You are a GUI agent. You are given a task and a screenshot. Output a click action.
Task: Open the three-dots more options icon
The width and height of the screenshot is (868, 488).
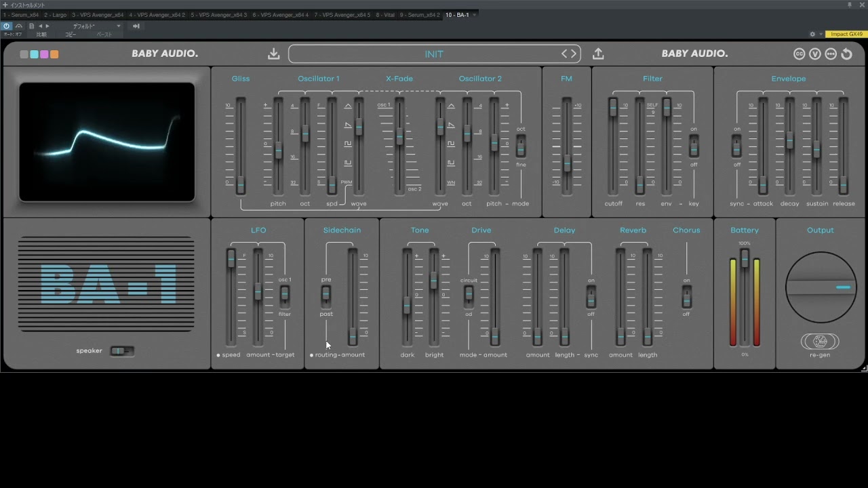[x=831, y=54]
